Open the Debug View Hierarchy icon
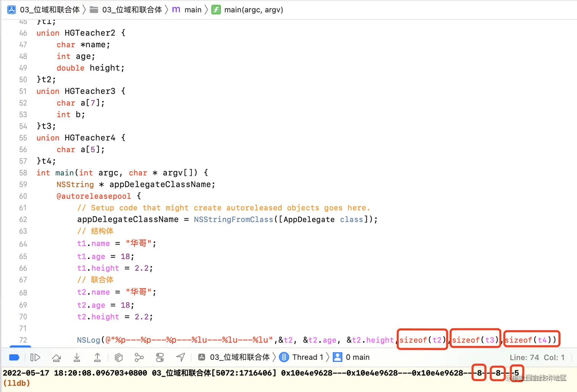The width and height of the screenshot is (577, 392). click(119, 357)
